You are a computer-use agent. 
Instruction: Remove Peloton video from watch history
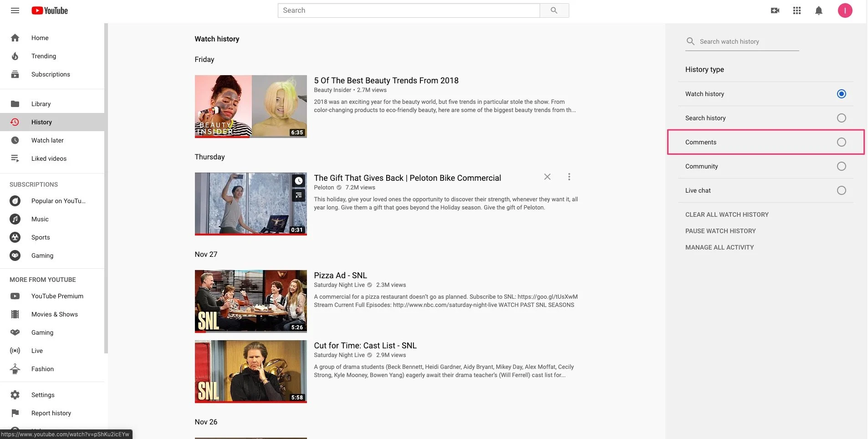pos(547,177)
